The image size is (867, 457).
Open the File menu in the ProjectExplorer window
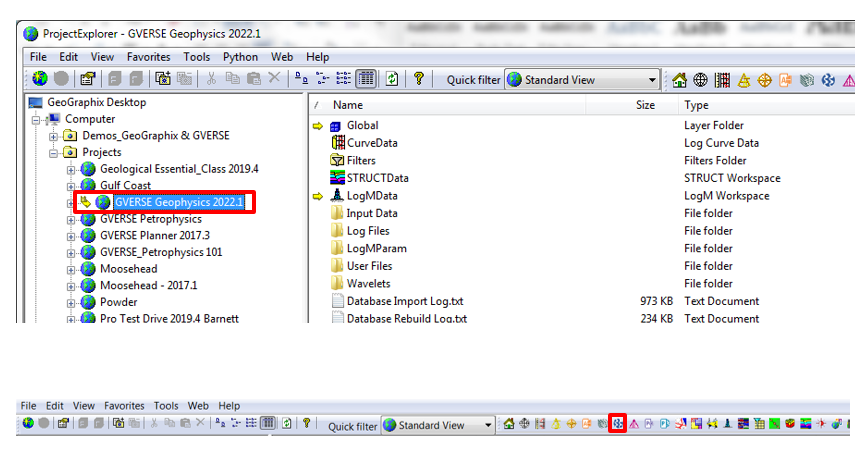(x=38, y=57)
